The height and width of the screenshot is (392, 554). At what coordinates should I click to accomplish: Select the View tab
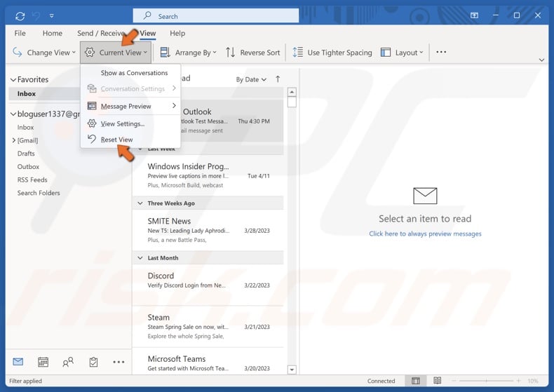pyautogui.click(x=148, y=33)
